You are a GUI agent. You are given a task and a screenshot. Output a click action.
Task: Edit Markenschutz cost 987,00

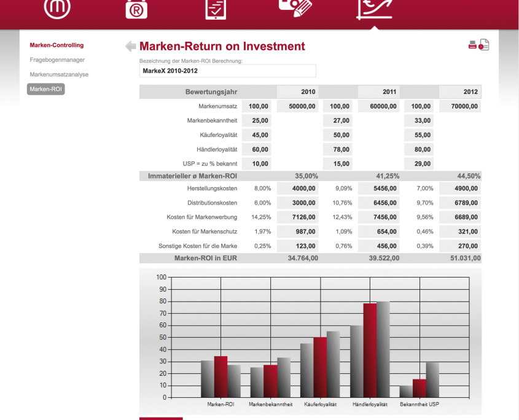pos(297,231)
